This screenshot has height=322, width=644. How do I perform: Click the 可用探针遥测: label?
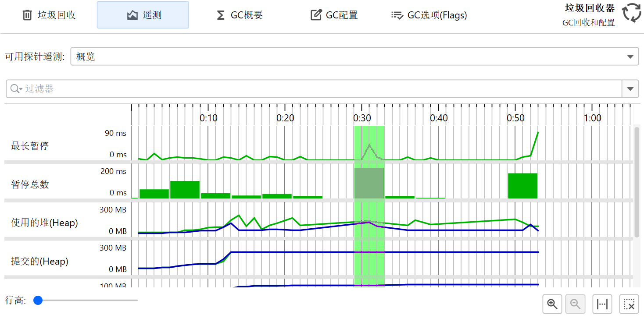pos(35,57)
